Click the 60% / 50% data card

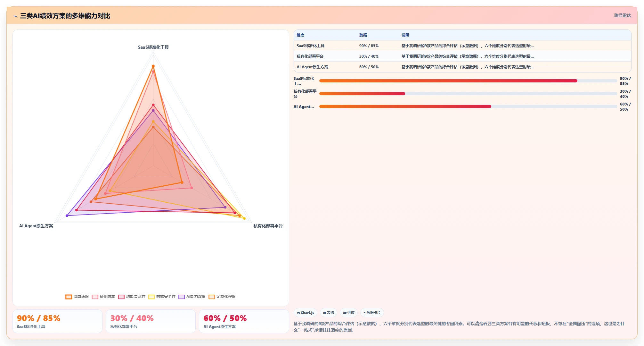pyautogui.click(x=244, y=321)
